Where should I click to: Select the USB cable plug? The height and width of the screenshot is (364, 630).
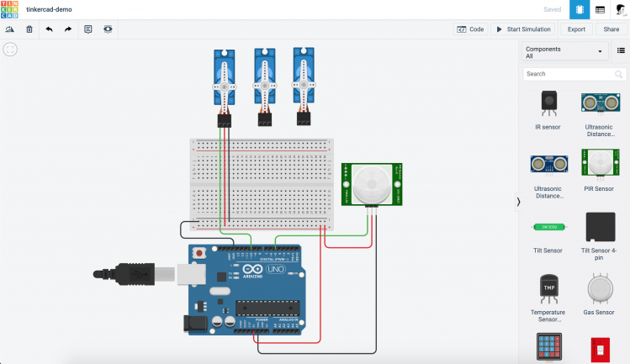click(x=135, y=274)
